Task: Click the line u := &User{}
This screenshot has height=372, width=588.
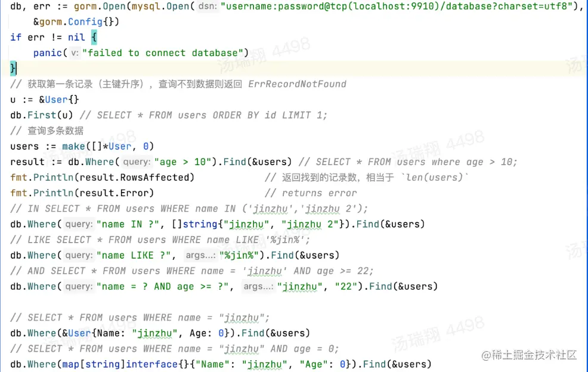Action: tap(45, 100)
